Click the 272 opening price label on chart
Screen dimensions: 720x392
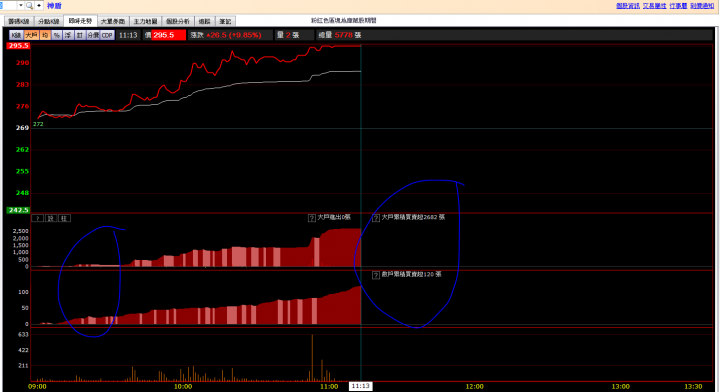38,124
